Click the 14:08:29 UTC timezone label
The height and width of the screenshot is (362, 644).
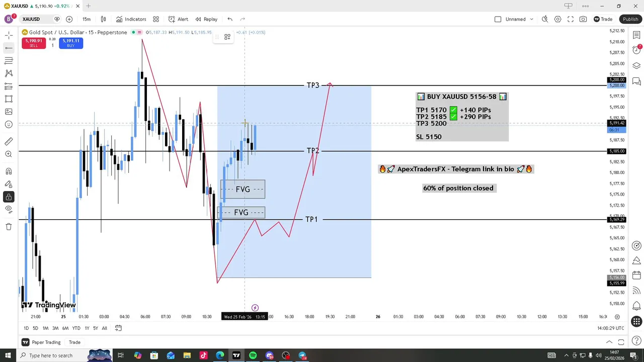(x=610, y=328)
